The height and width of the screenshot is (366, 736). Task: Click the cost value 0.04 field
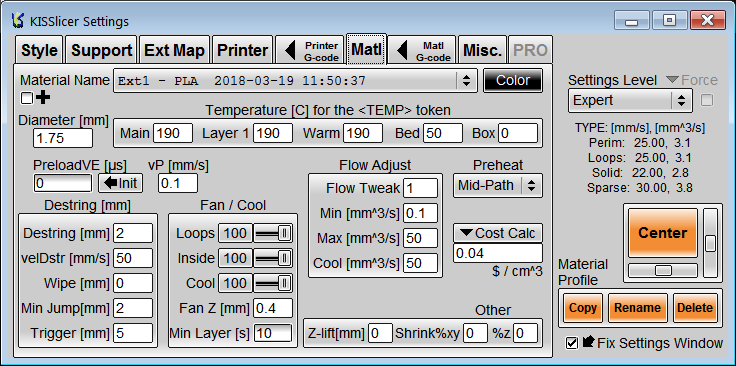498,253
